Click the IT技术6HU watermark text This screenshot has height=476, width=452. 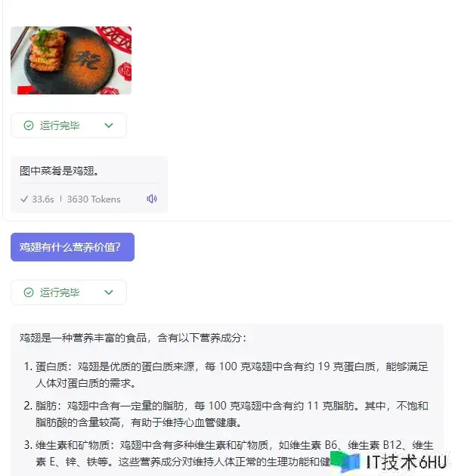(x=407, y=462)
